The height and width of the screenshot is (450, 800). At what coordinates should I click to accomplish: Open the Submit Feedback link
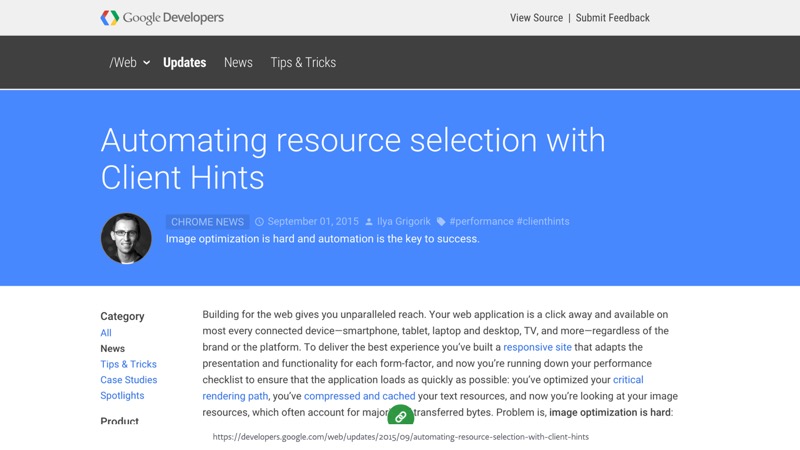click(612, 18)
